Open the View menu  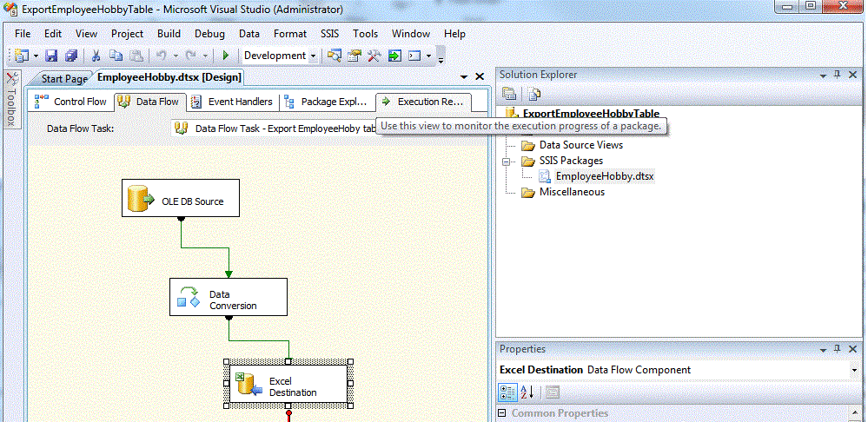pyautogui.click(x=86, y=34)
